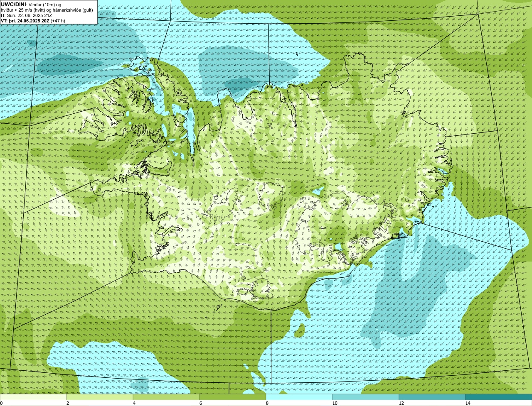The image size is (532, 406).
Task: Click the legend label "10"
Action: [x=335, y=403]
